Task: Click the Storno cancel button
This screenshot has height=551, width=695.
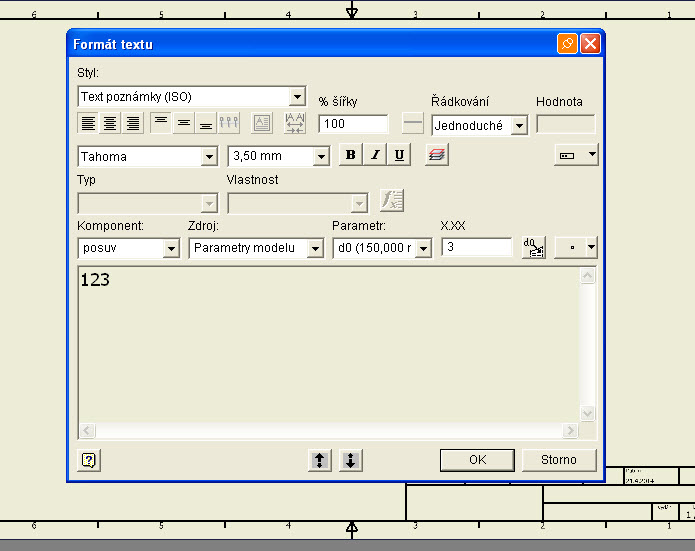Action: (559, 460)
